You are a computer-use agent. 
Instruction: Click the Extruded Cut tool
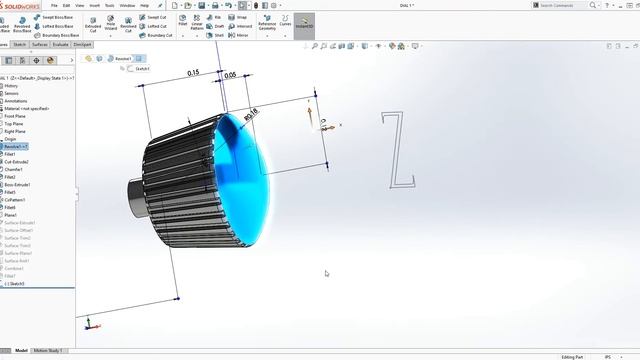coord(93,24)
